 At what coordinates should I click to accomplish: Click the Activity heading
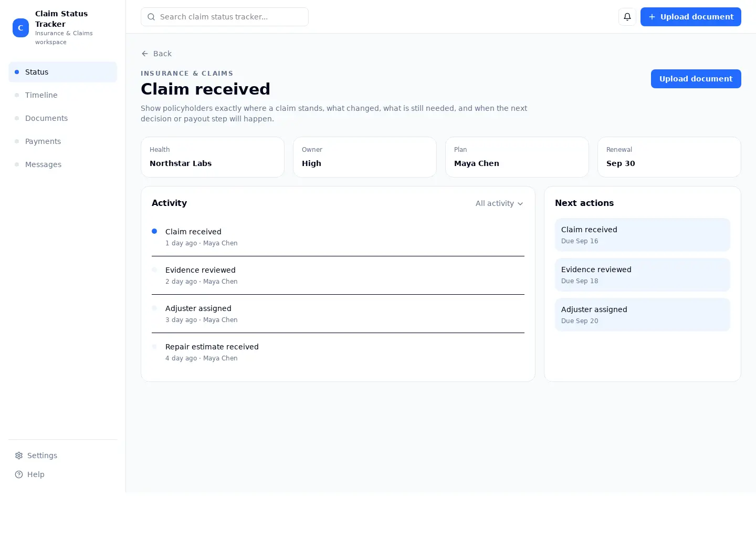click(x=169, y=203)
